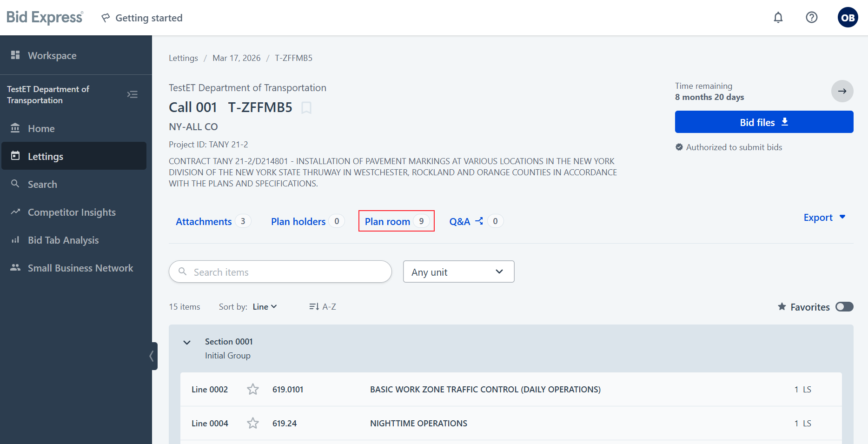Click TestET Department of Transportation sidebar heading
The image size is (868, 444).
[x=48, y=94]
